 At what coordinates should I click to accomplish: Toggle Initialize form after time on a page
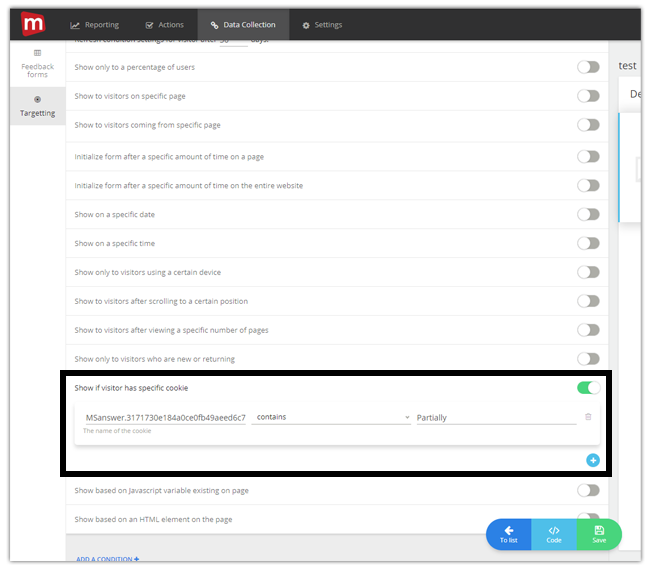[588, 157]
